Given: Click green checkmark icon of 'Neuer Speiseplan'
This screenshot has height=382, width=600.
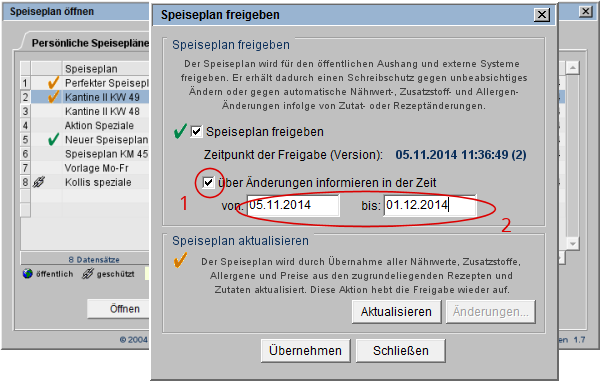Looking at the screenshot, I should tap(54, 139).
